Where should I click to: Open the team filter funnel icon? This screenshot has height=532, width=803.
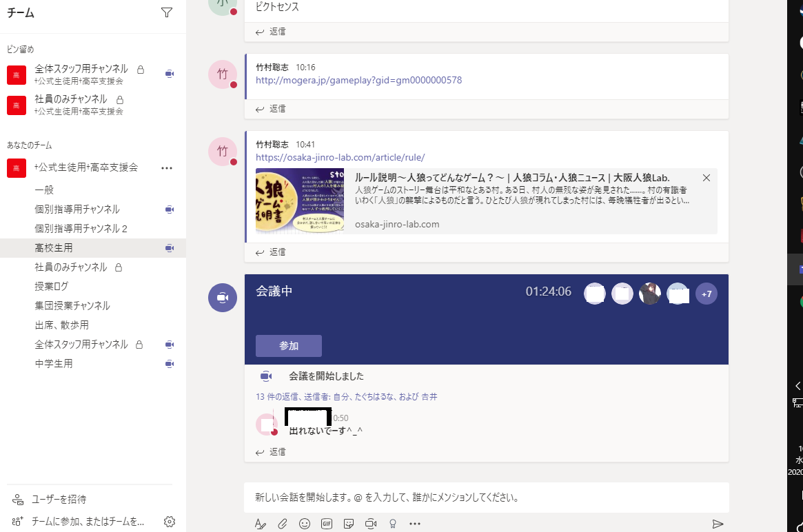coord(166,12)
